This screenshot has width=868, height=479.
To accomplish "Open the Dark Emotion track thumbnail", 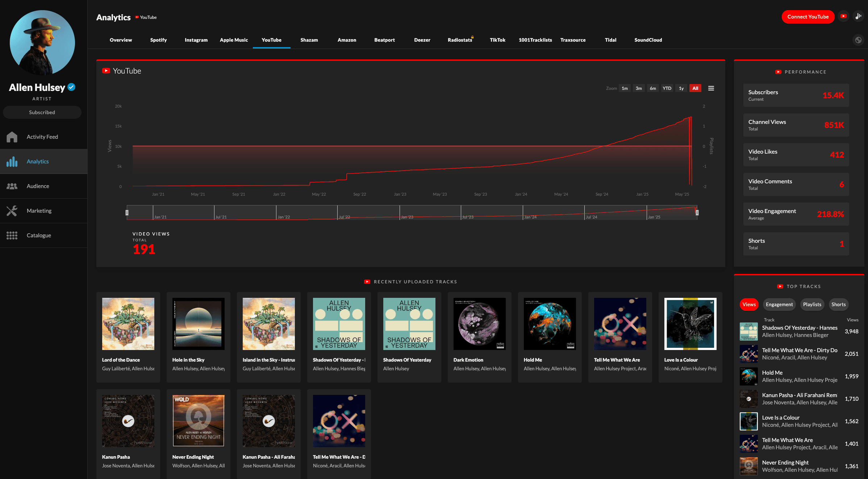I will coord(479,324).
